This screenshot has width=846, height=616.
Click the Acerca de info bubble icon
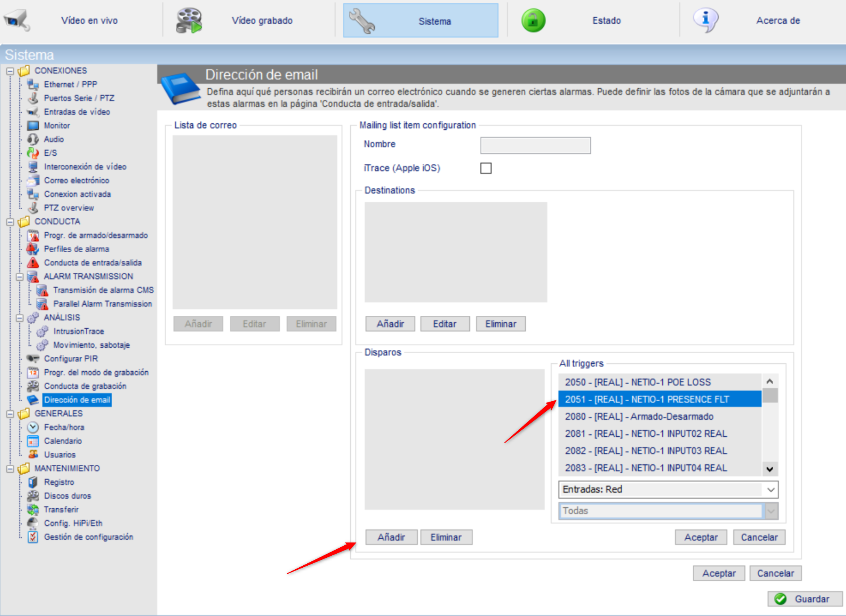[705, 20]
